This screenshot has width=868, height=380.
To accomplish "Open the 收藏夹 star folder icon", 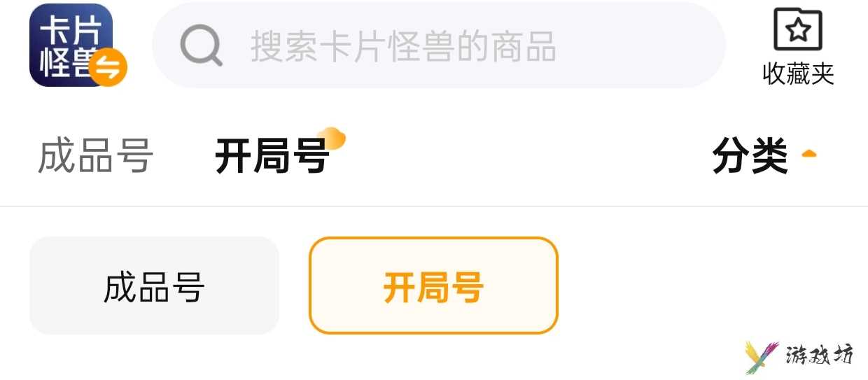I will pos(798,30).
